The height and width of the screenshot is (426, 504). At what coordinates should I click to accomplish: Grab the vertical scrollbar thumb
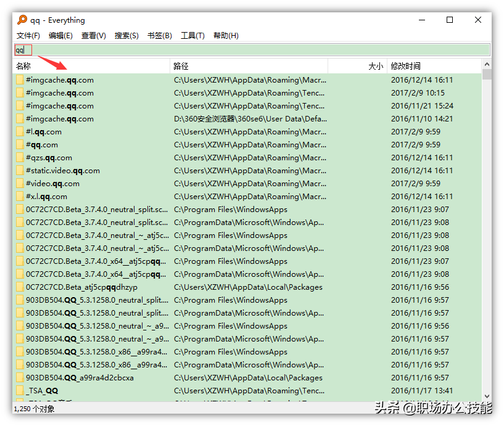coord(487,74)
